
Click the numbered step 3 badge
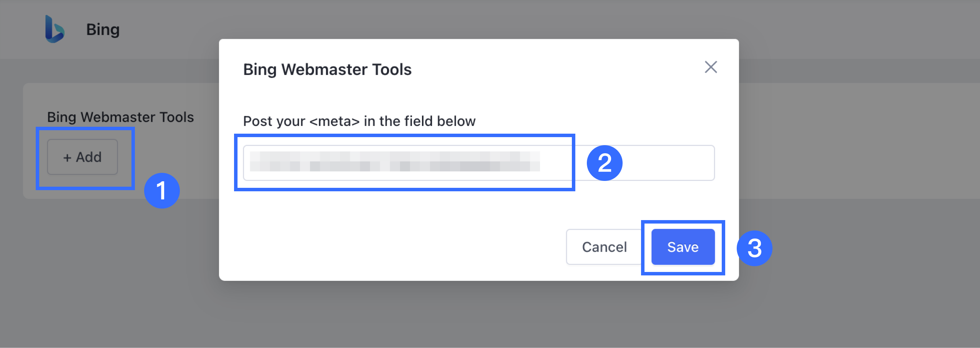click(754, 248)
